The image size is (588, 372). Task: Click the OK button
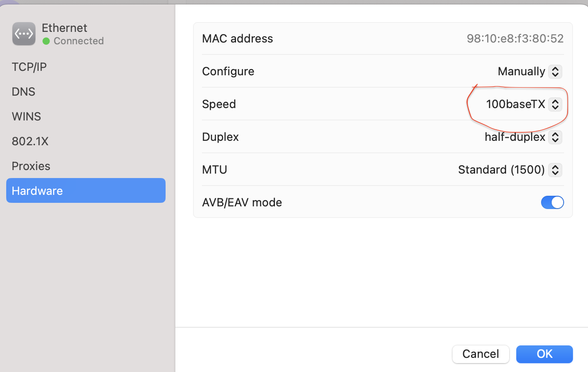point(544,354)
